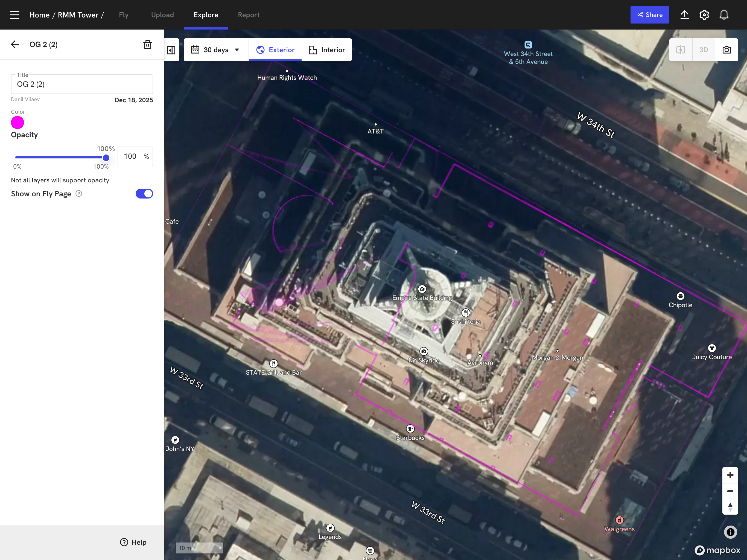Click the delete (trash) icon for OG 2 (2)
The width and height of the screenshot is (747, 560).
click(x=148, y=44)
